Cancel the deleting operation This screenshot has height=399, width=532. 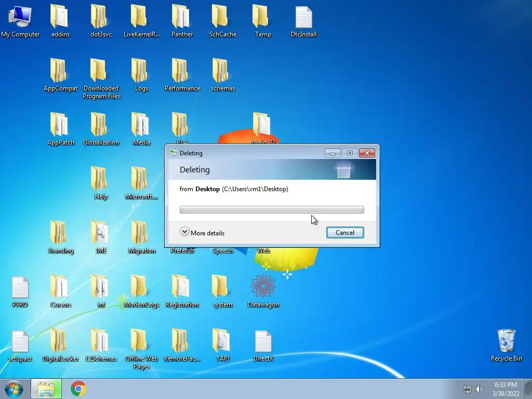click(x=345, y=233)
